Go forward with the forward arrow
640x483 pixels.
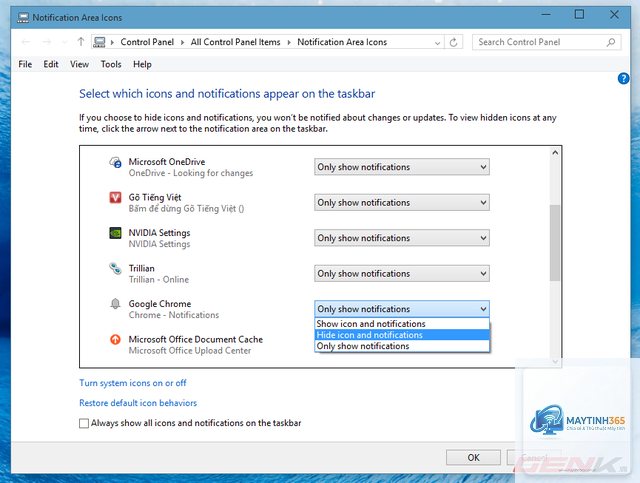pos(47,42)
